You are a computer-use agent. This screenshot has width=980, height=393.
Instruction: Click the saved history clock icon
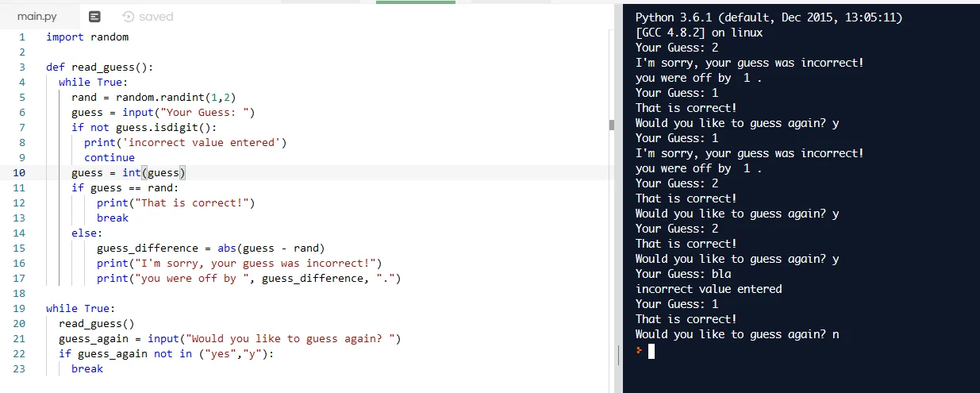(x=128, y=16)
